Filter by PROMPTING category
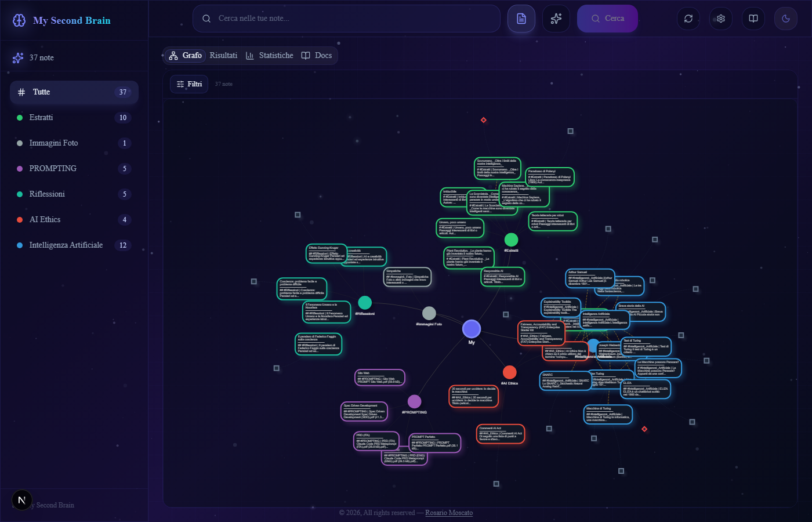 pyautogui.click(x=74, y=169)
